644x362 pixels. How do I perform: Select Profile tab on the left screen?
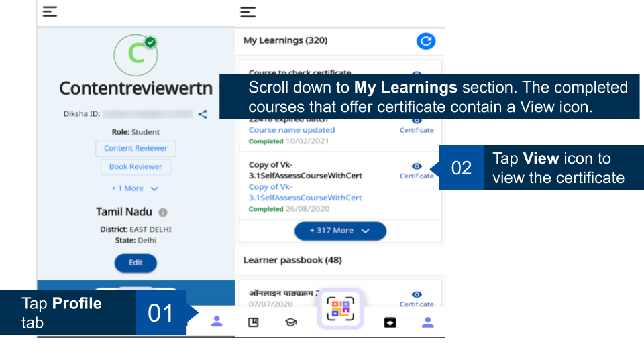[x=217, y=321]
